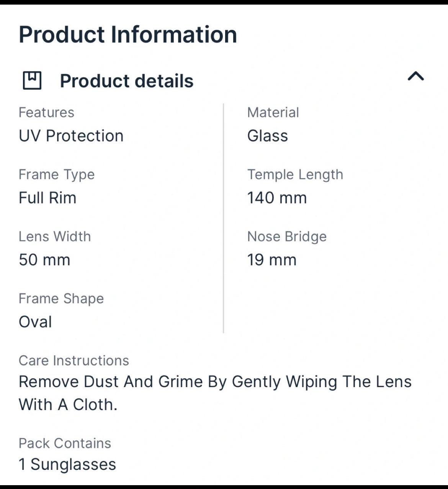Viewport: 448px width, 489px height.
Task: Click the Features label
Action: (46, 112)
